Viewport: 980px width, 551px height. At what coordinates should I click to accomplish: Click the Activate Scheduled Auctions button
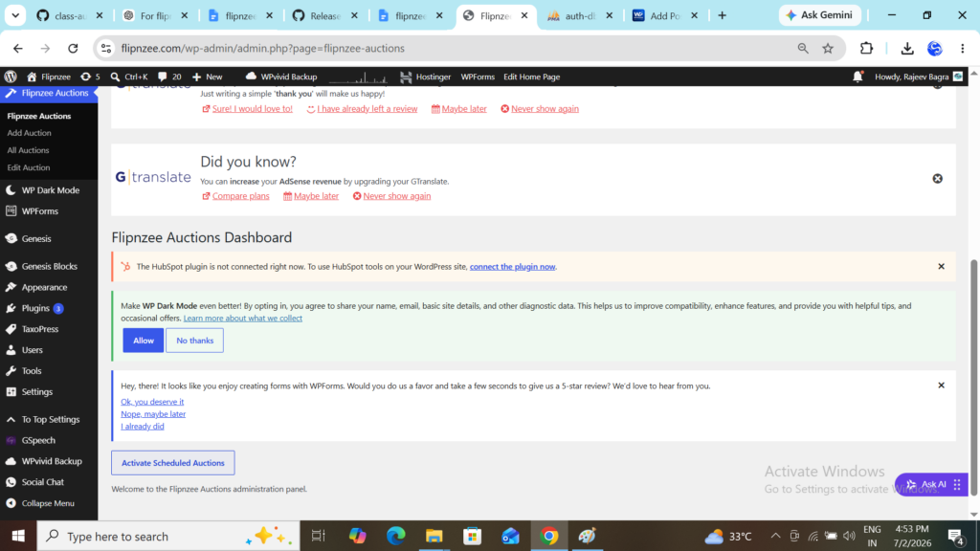pos(173,463)
